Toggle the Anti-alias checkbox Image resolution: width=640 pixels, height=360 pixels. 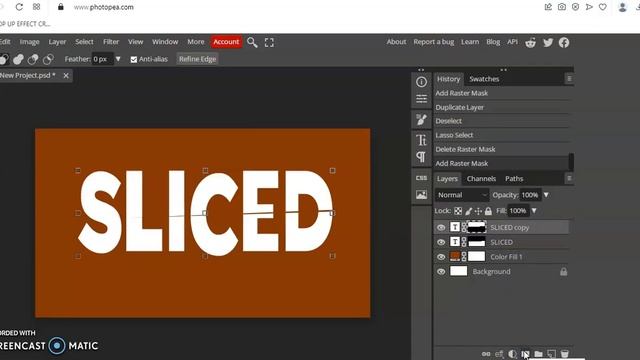[x=133, y=60]
